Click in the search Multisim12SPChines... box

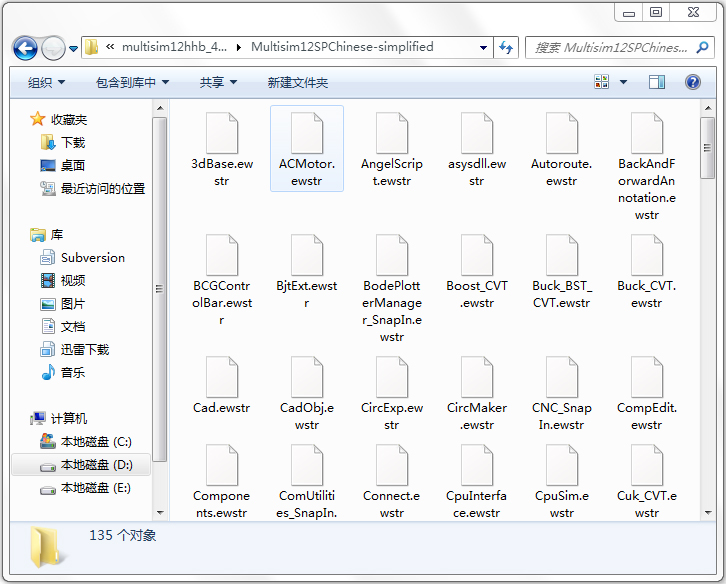coord(611,47)
